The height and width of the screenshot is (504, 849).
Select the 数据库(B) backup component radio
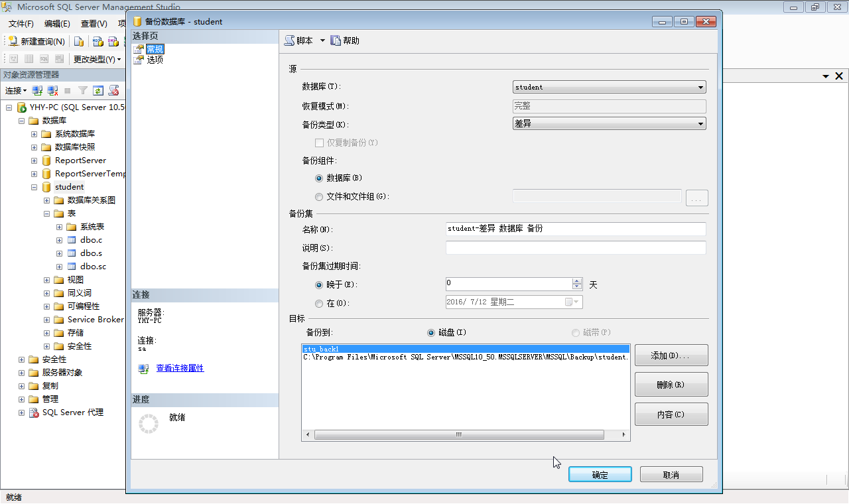319,178
